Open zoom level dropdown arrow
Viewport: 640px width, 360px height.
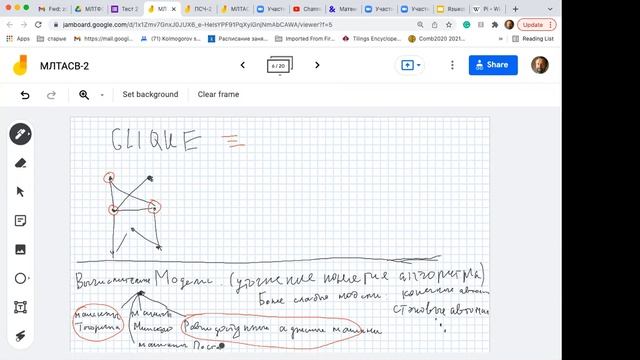[102, 95]
